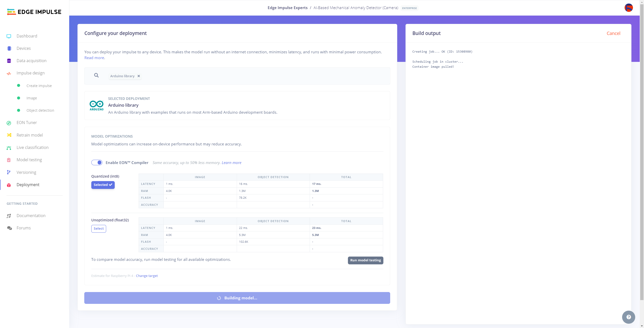Click the Learn more EON Compiler link
The height and width of the screenshot is (328, 644).
tap(231, 162)
